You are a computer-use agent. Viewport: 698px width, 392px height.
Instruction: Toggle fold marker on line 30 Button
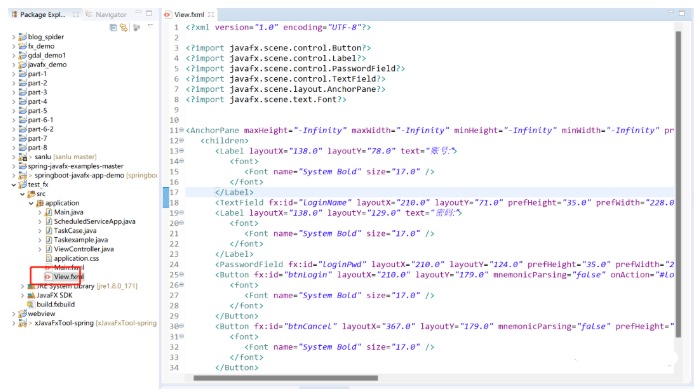tap(181, 326)
